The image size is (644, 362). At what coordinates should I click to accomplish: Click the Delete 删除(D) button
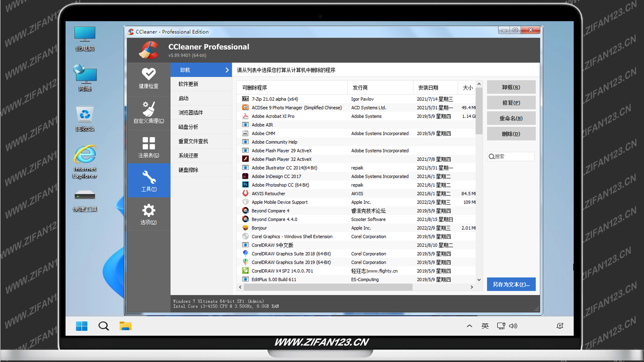(511, 134)
